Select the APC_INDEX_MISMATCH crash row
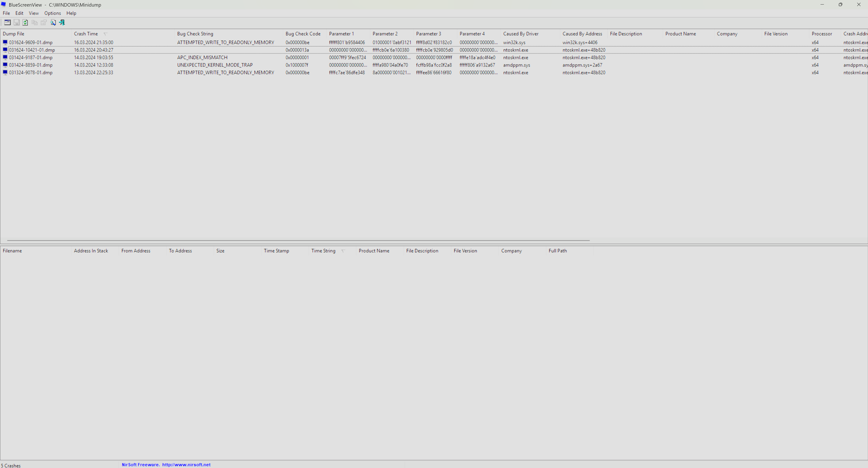868x468 pixels. tap(202, 57)
